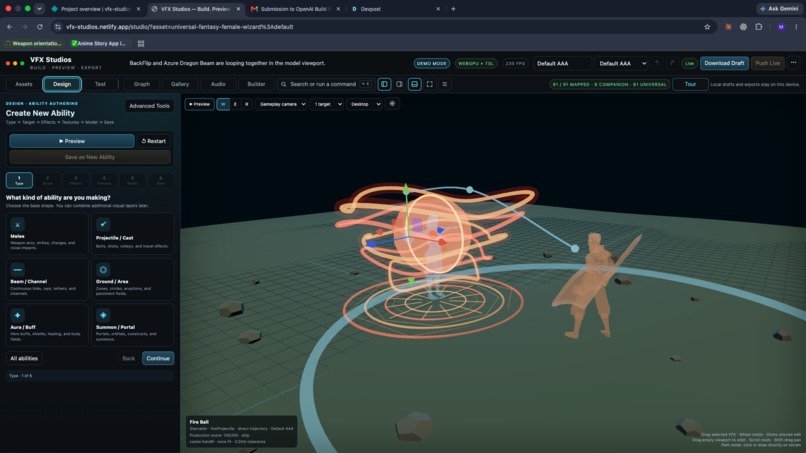Pick the Aura / Buff icon

pos(17,315)
